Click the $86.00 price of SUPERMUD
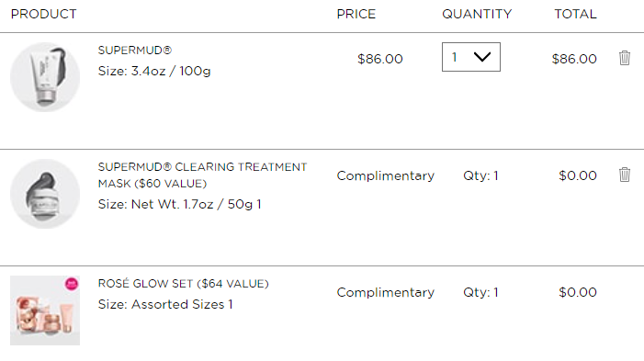This screenshot has height=361, width=644. pos(380,59)
